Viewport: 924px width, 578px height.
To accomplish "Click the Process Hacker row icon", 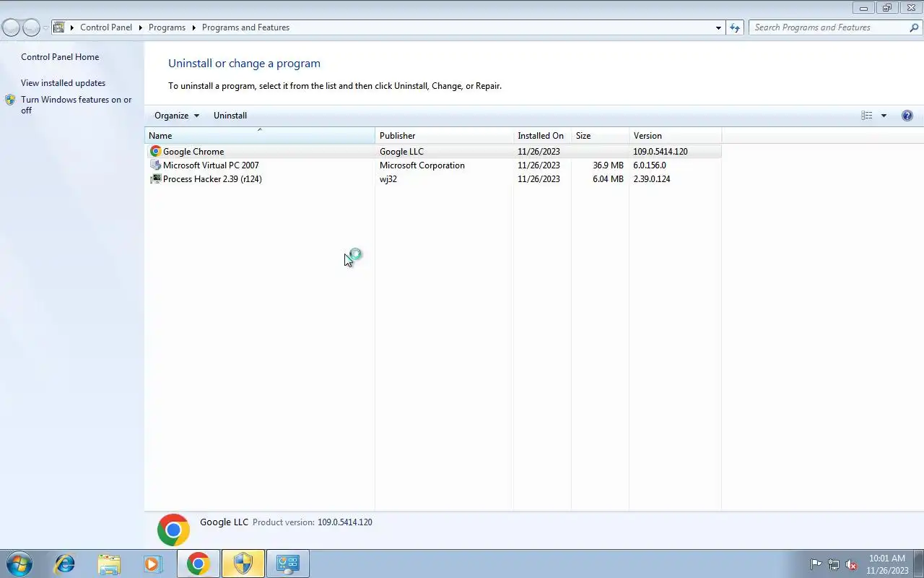I will 155,179.
